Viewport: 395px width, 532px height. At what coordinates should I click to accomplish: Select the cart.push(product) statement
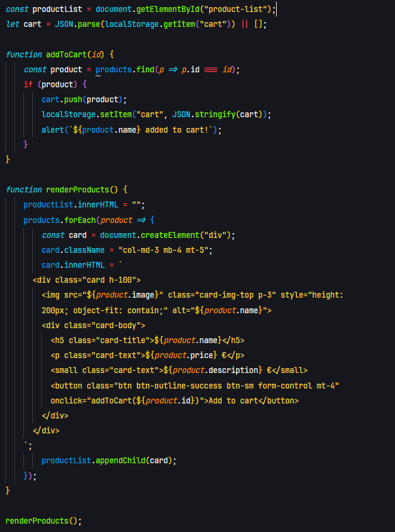pos(84,99)
